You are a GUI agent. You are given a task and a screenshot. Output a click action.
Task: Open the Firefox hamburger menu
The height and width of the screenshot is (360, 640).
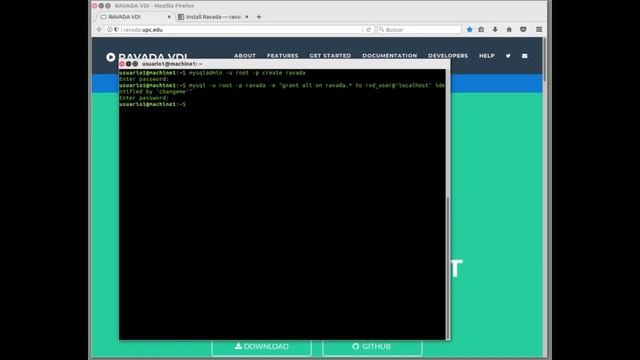[539, 29]
